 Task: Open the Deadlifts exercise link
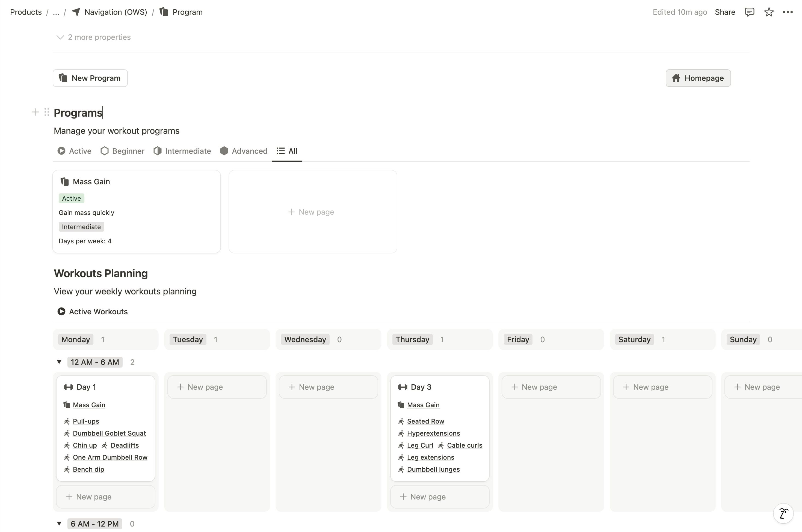tap(125, 445)
